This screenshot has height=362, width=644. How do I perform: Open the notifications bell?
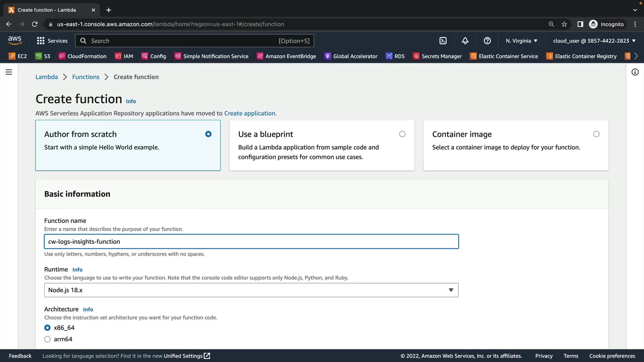coord(465,41)
